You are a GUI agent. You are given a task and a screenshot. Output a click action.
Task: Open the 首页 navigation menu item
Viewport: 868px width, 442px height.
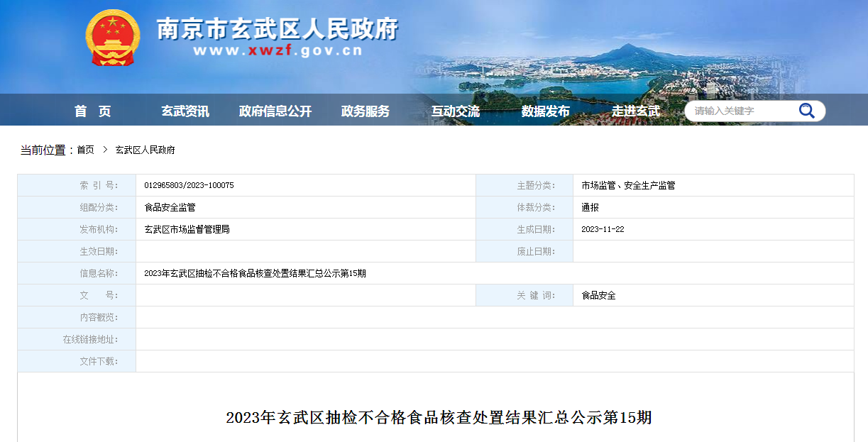click(93, 111)
